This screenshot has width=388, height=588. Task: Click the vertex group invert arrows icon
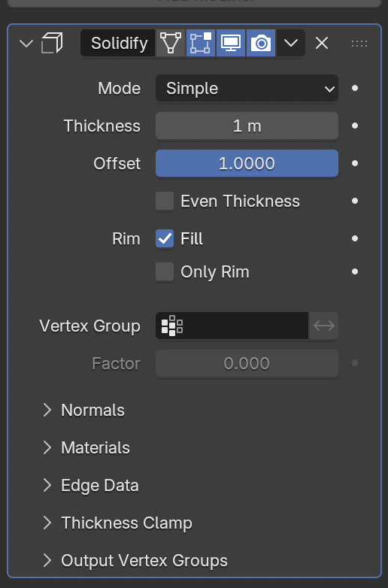tap(323, 326)
